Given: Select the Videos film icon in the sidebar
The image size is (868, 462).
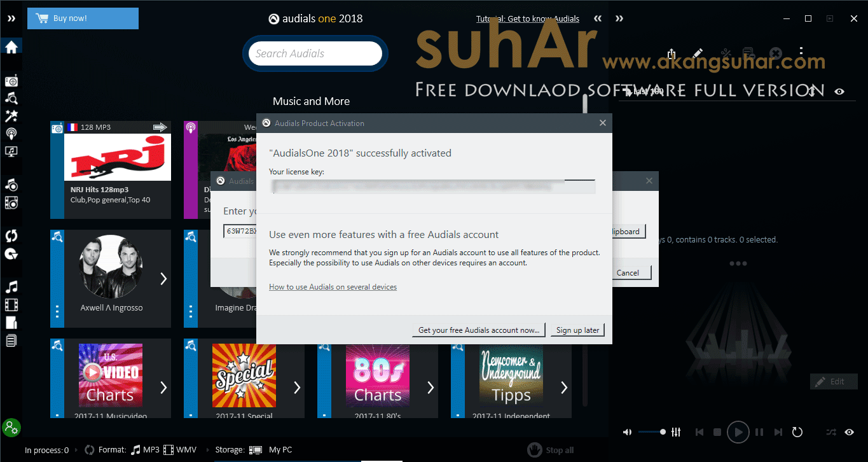Looking at the screenshot, I should click(x=11, y=305).
